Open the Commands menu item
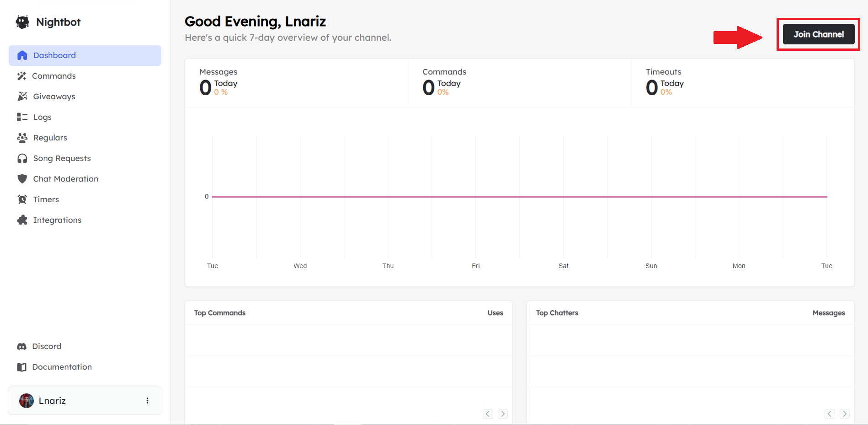Viewport: 868px width, 425px height. (85, 76)
